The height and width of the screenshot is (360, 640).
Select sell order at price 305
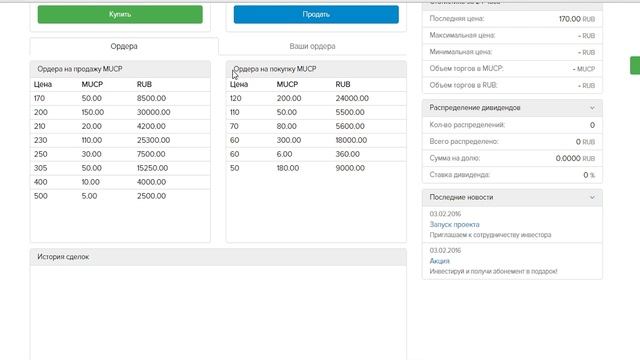120,168
